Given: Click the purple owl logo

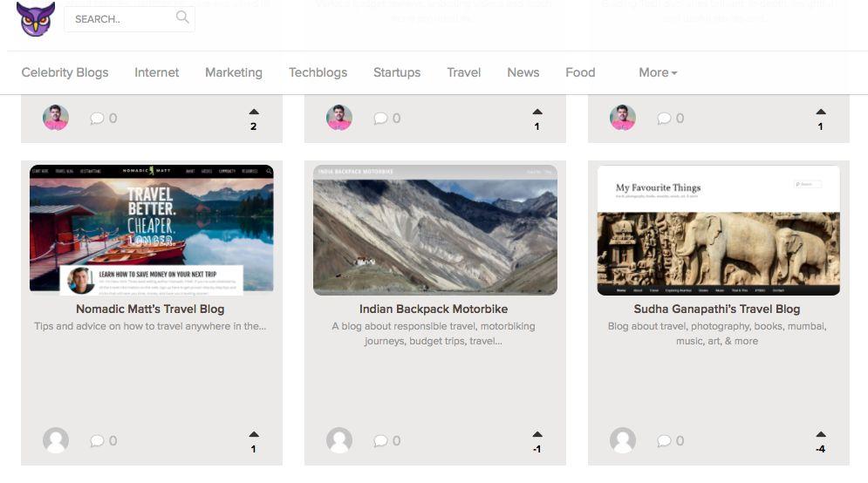Looking at the screenshot, I should pyautogui.click(x=36, y=19).
